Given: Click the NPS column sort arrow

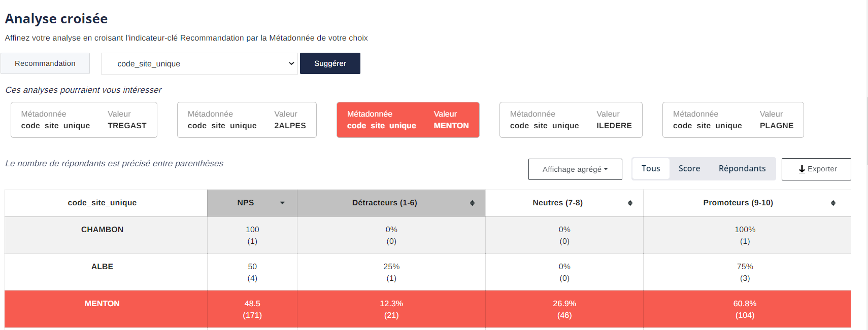Looking at the screenshot, I should (282, 203).
